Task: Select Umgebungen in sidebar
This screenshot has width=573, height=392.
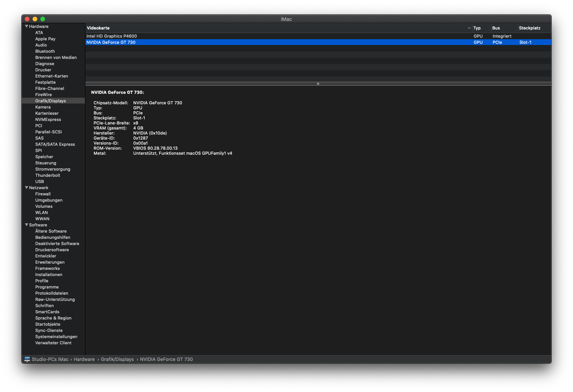Action: tap(49, 200)
